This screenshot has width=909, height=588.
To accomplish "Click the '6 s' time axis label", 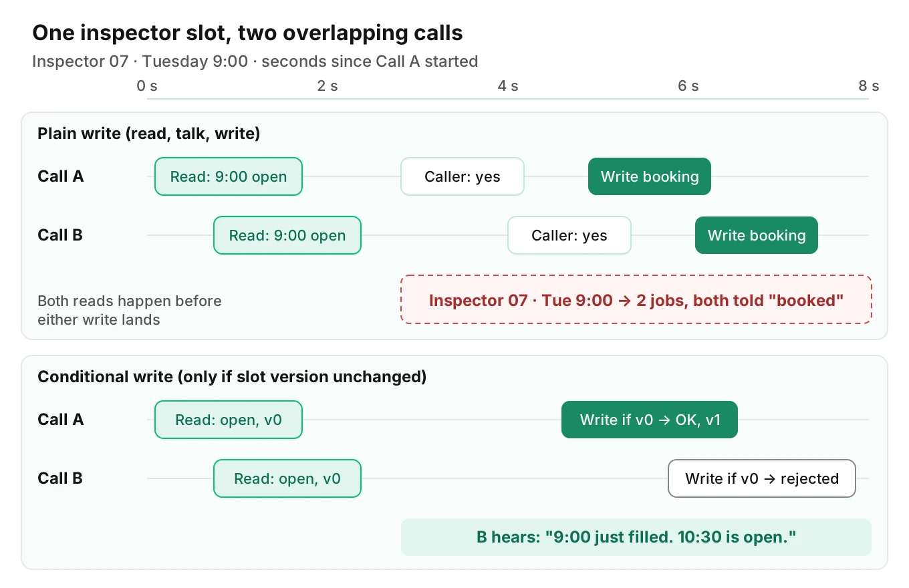I will (x=688, y=86).
